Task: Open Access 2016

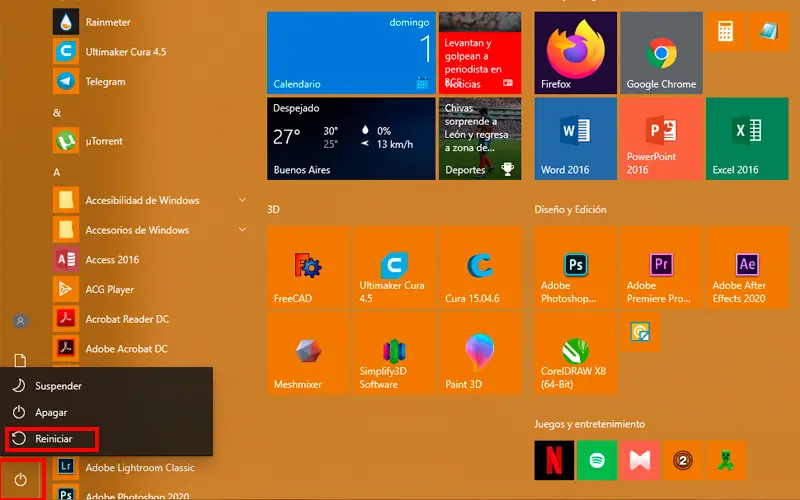Action: point(151,260)
